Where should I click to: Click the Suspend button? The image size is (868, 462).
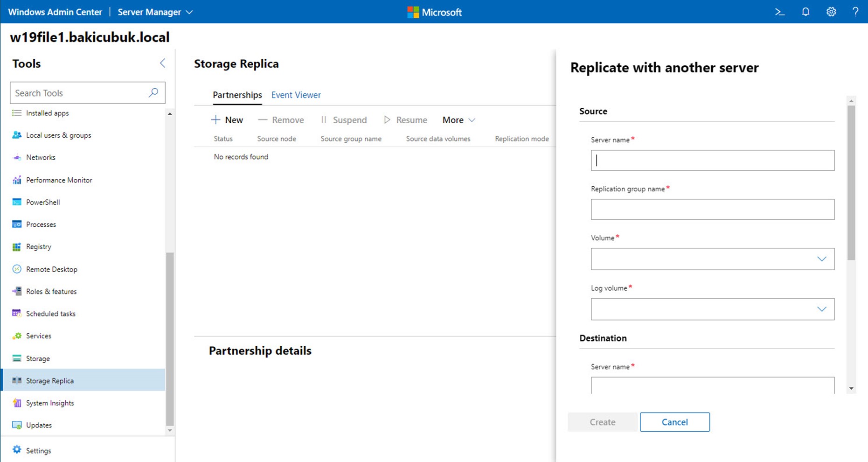pos(344,120)
